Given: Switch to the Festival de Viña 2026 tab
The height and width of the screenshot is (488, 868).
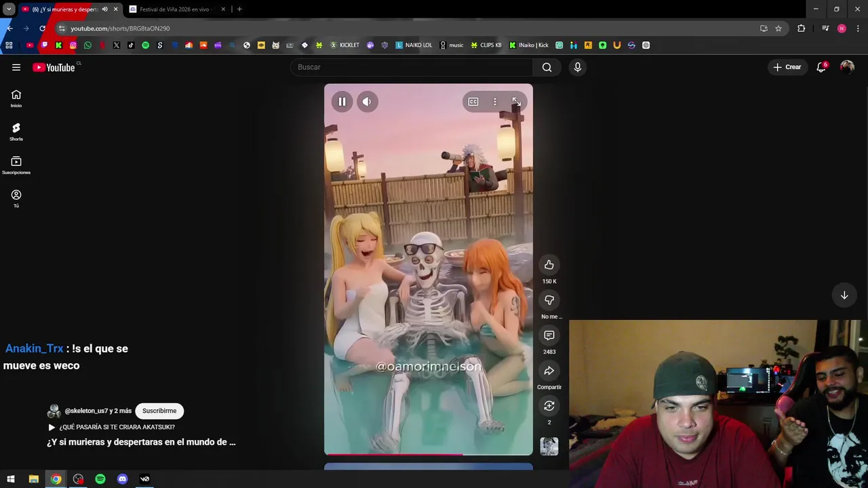Looking at the screenshot, I should (176, 9).
